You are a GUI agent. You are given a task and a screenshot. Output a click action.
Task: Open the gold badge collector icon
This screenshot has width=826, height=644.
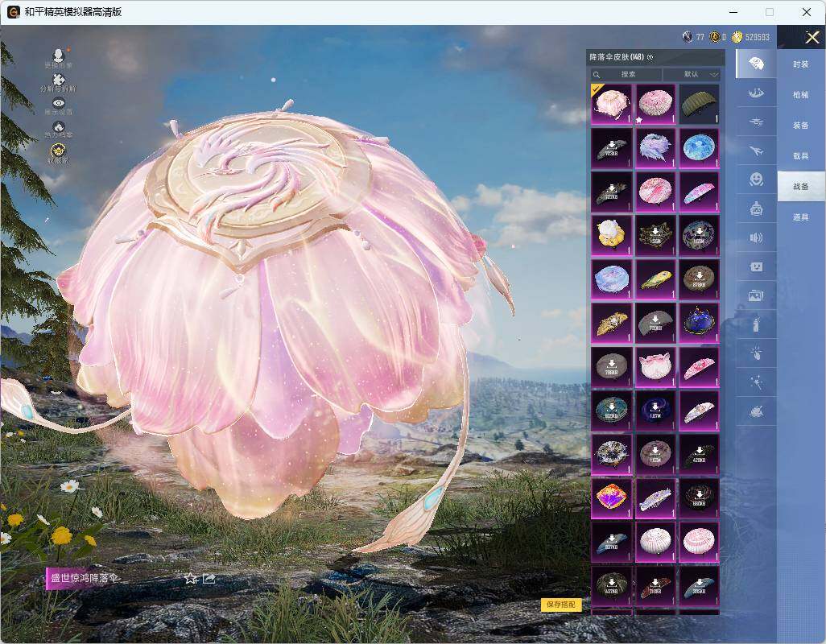[59, 151]
